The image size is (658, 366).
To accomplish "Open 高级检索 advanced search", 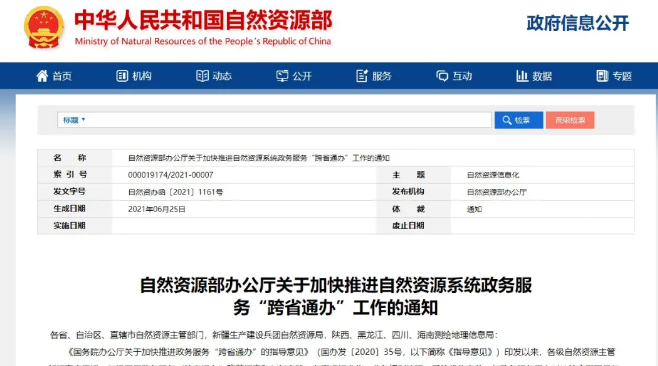I will point(570,120).
